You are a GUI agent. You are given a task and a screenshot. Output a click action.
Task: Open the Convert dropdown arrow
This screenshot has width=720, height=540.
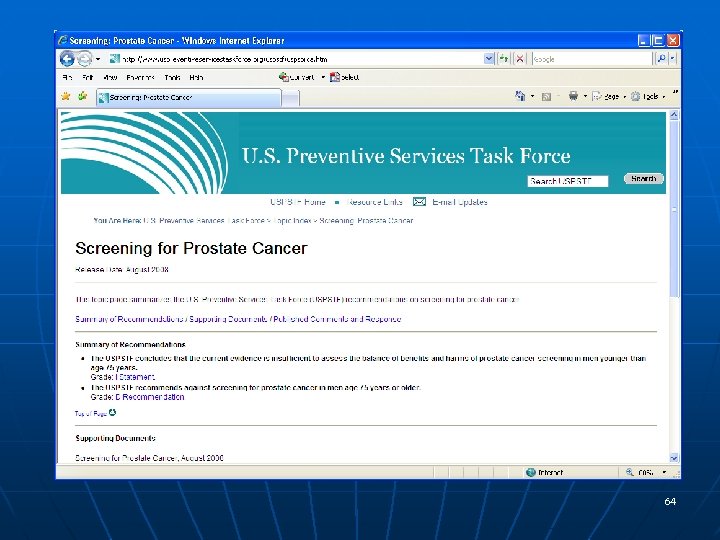323,77
